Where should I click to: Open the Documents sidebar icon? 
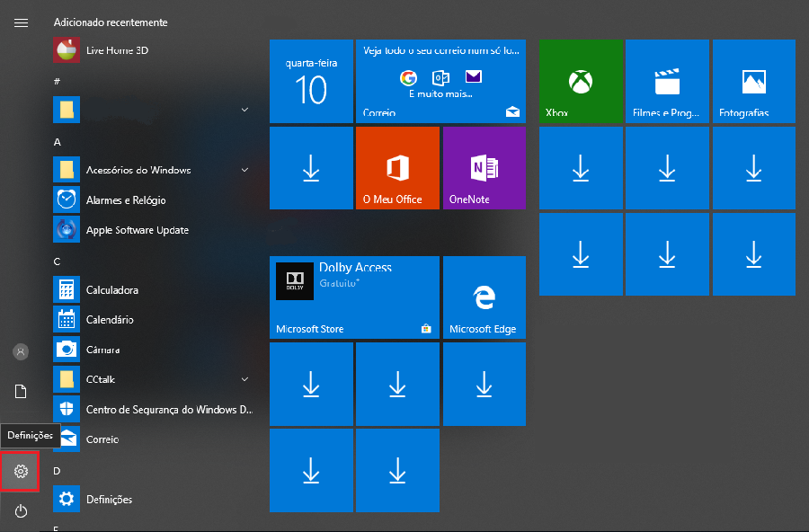pyautogui.click(x=21, y=392)
